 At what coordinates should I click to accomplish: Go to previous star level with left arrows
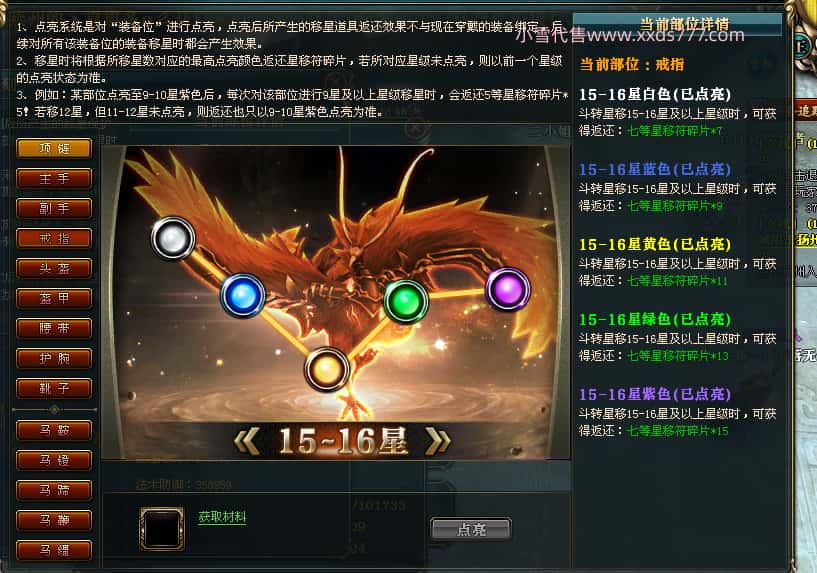(246, 442)
